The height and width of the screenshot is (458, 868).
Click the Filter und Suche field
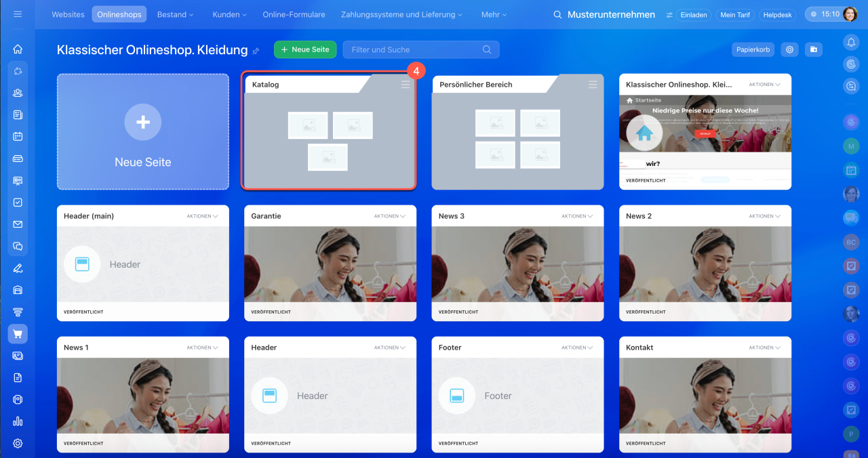[421, 49]
